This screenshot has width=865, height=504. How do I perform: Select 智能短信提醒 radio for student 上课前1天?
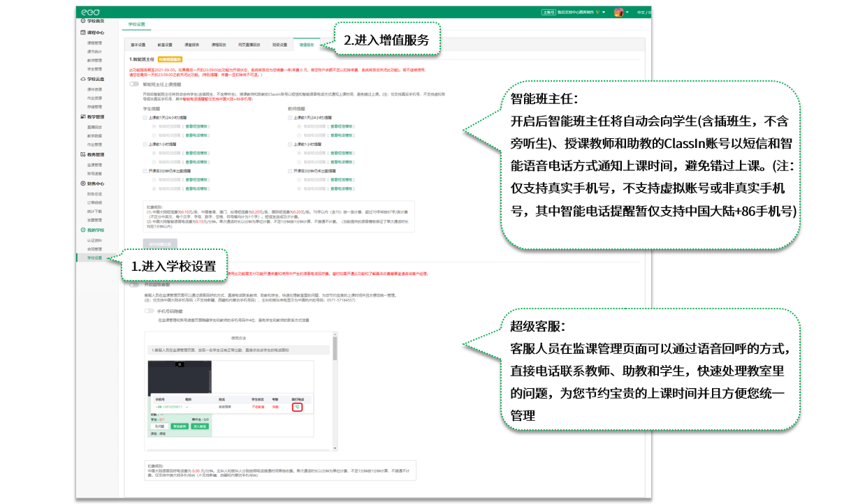click(154, 126)
